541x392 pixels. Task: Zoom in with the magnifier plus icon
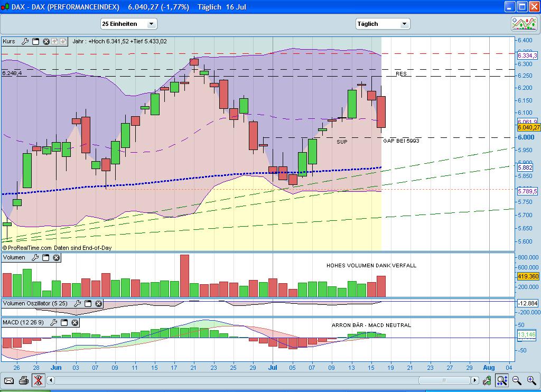[531, 380]
